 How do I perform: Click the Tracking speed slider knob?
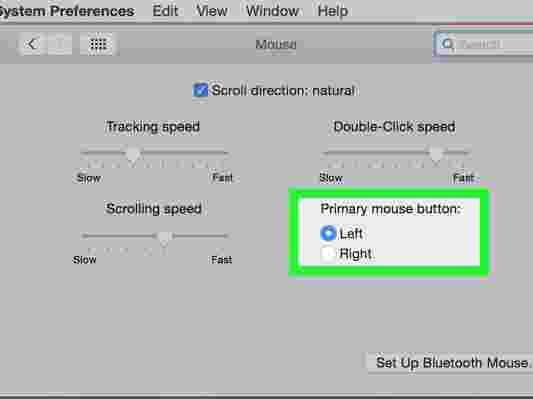[x=133, y=156]
